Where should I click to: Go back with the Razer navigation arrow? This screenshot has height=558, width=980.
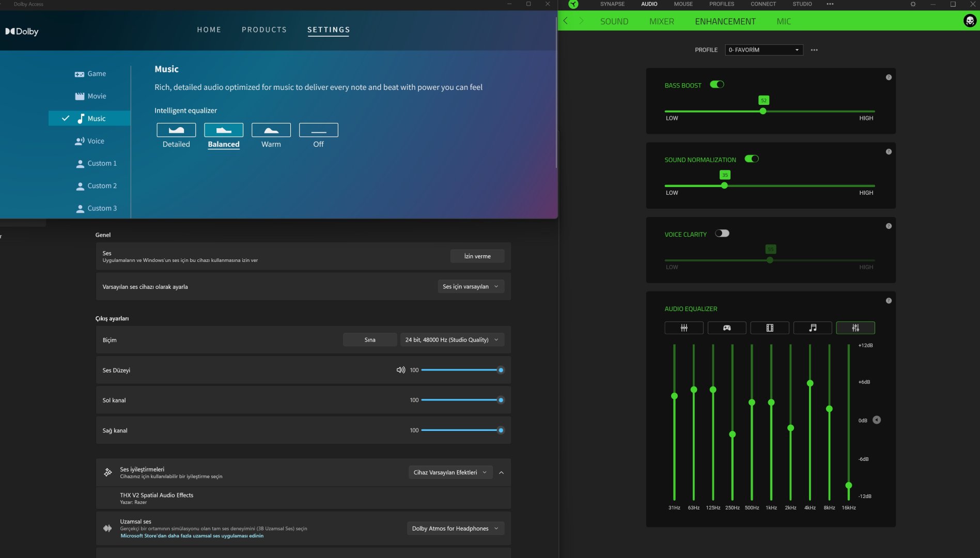pos(566,21)
